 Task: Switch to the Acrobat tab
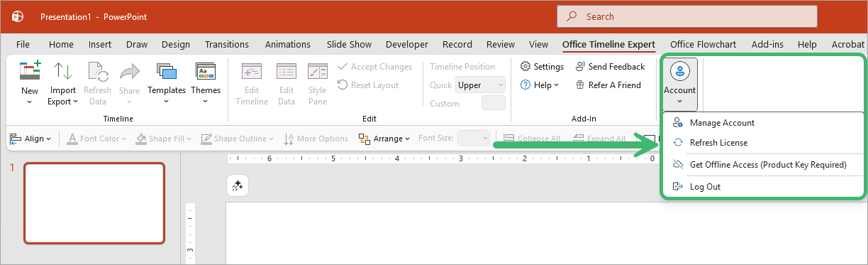[848, 44]
